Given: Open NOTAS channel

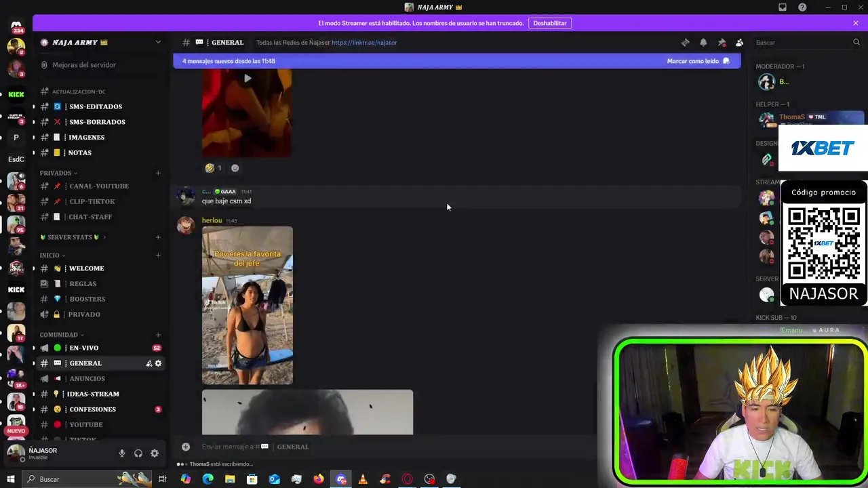Looking at the screenshot, I should click(x=79, y=152).
